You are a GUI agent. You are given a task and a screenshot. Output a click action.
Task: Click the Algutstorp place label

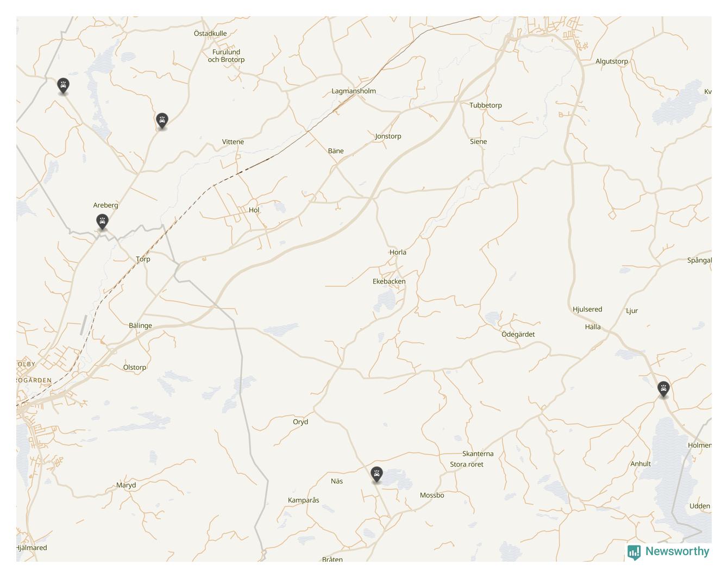612,61
